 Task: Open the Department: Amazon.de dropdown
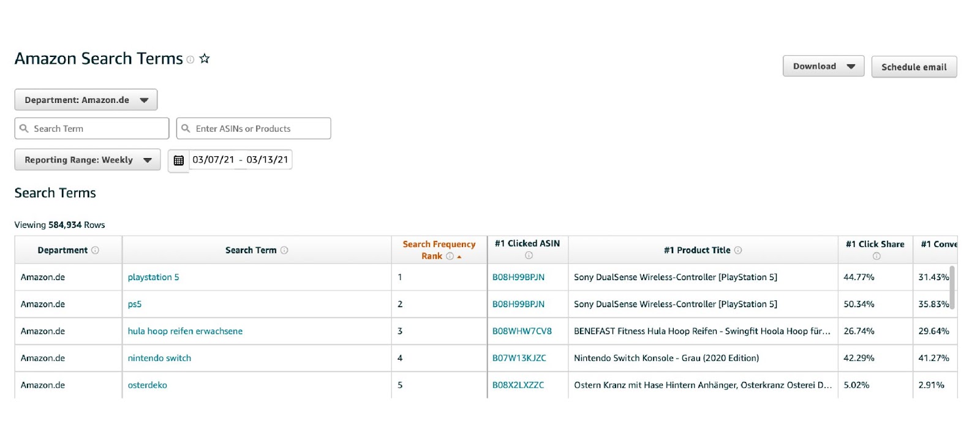(x=86, y=100)
